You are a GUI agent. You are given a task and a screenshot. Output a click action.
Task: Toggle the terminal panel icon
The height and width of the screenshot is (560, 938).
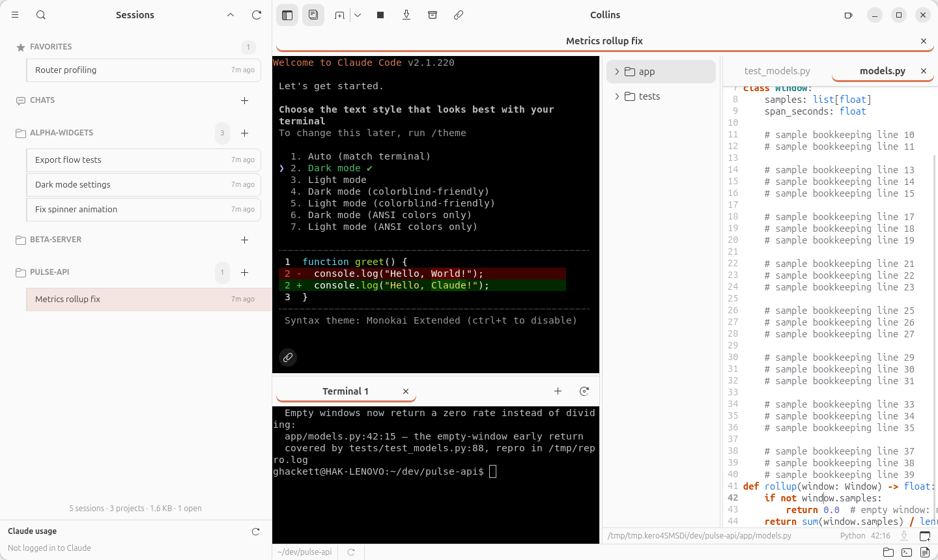(x=907, y=552)
